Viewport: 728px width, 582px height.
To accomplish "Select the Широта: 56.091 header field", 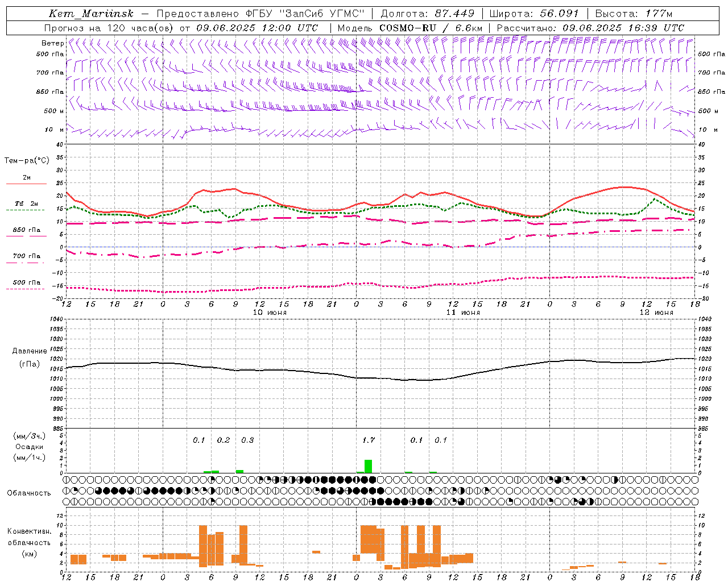I will (534, 14).
